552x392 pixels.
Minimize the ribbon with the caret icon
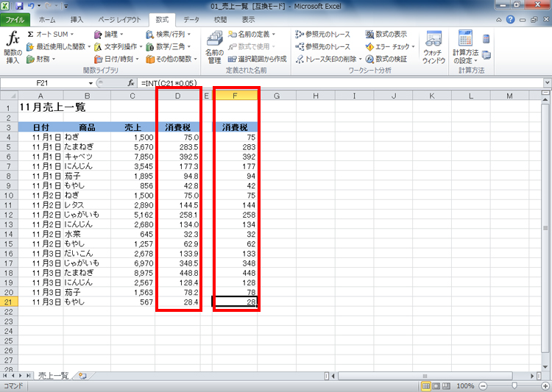(x=499, y=20)
